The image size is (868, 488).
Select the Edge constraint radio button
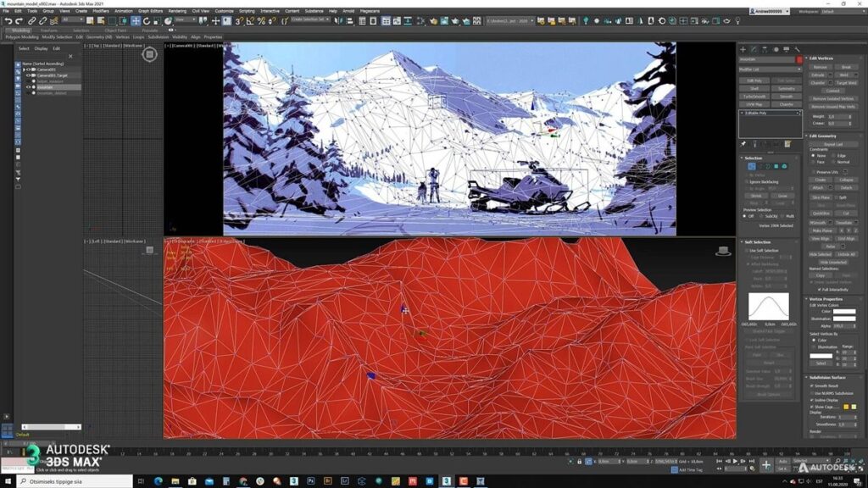(834, 156)
